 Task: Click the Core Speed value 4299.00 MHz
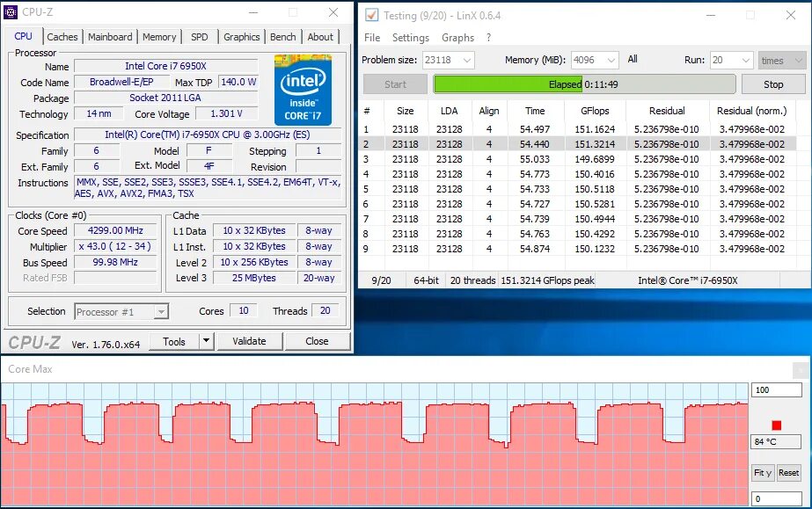pyautogui.click(x=115, y=230)
